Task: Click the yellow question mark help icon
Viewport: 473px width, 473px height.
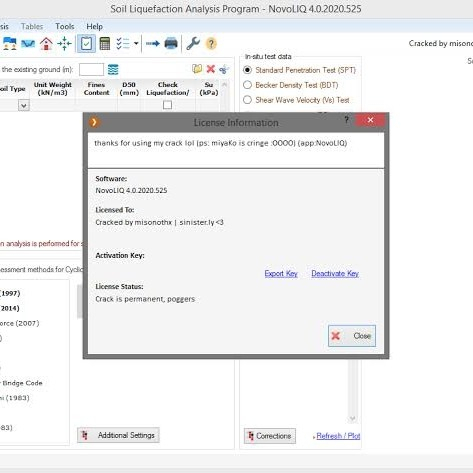Action: click(211, 44)
